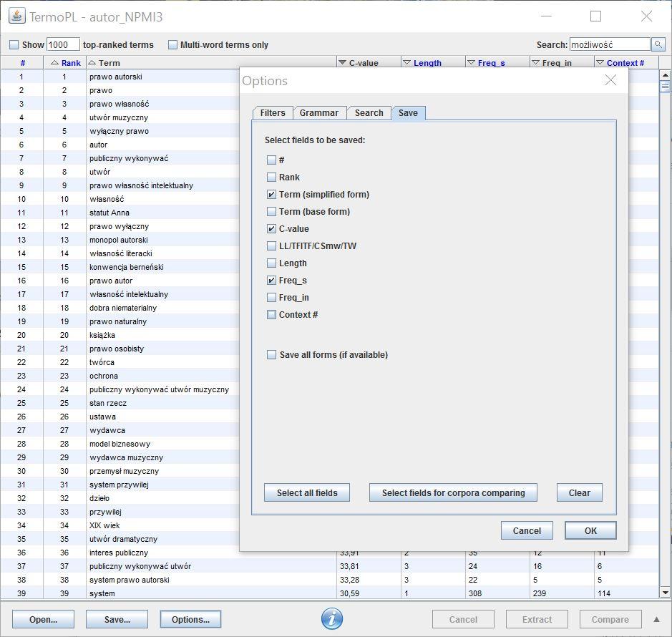
Task: Confirm Options with OK
Action: click(590, 530)
